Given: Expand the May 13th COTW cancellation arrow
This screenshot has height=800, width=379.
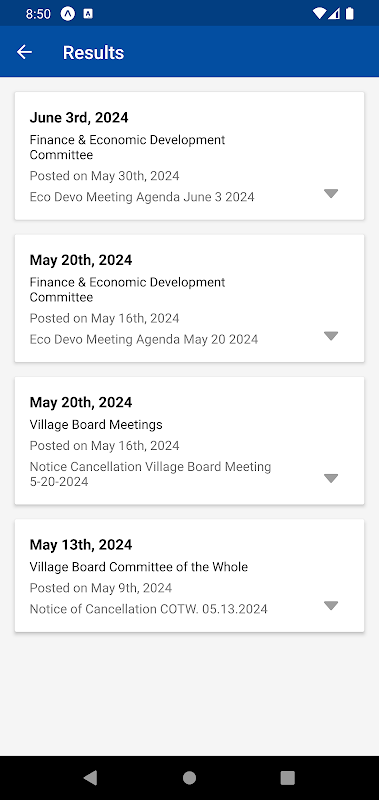Looking at the screenshot, I should pyautogui.click(x=331, y=605).
